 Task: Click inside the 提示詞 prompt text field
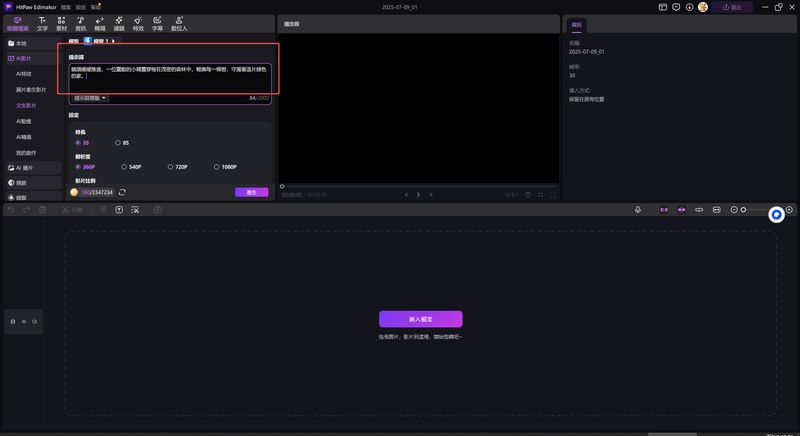point(170,75)
